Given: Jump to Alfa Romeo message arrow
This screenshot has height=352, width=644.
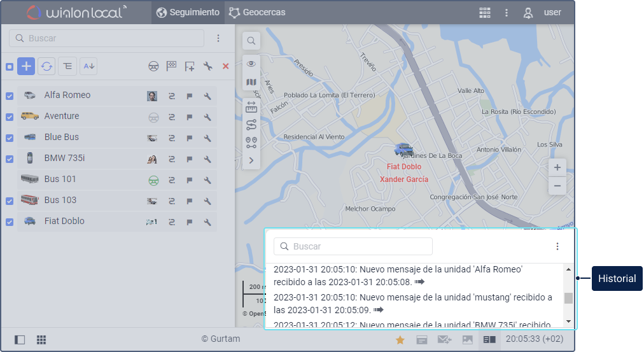Looking at the screenshot, I should coord(419,282).
